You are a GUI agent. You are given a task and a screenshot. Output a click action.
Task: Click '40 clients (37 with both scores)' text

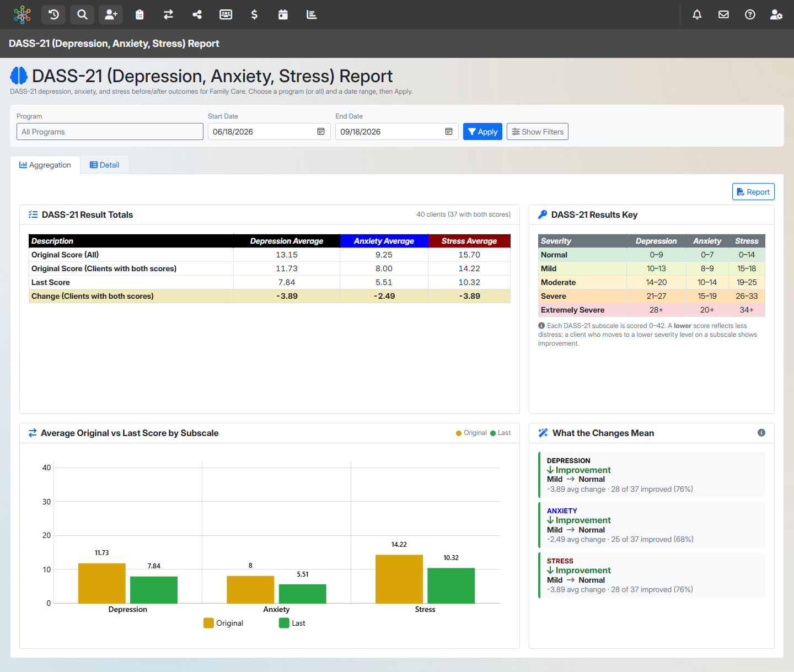point(463,214)
